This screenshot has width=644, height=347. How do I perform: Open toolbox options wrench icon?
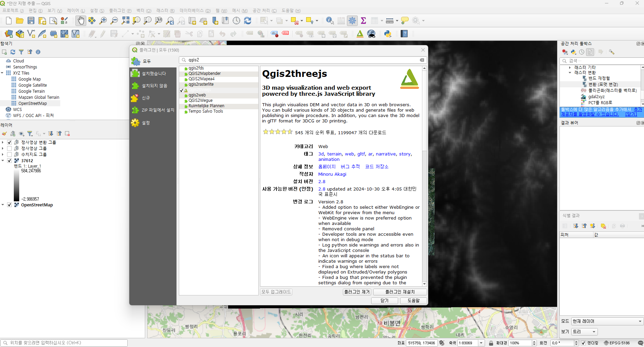pos(612,52)
